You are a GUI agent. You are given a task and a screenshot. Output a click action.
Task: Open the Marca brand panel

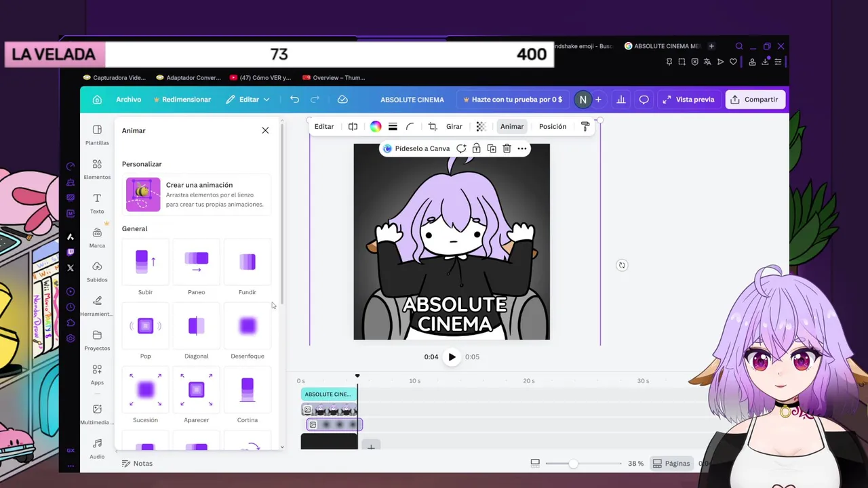point(97,238)
